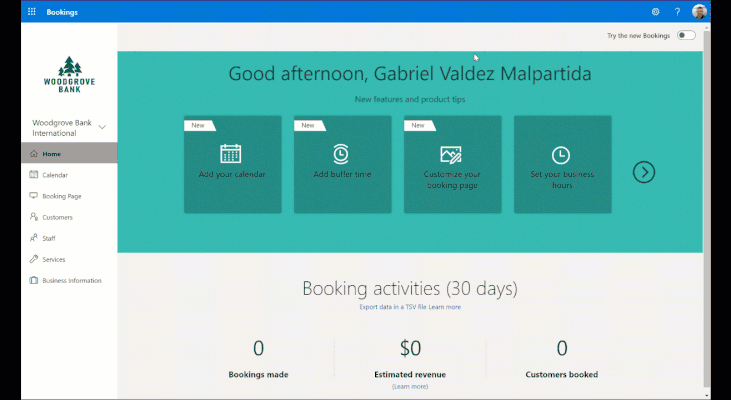Click New badge on Add buffer time

click(x=309, y=125)
